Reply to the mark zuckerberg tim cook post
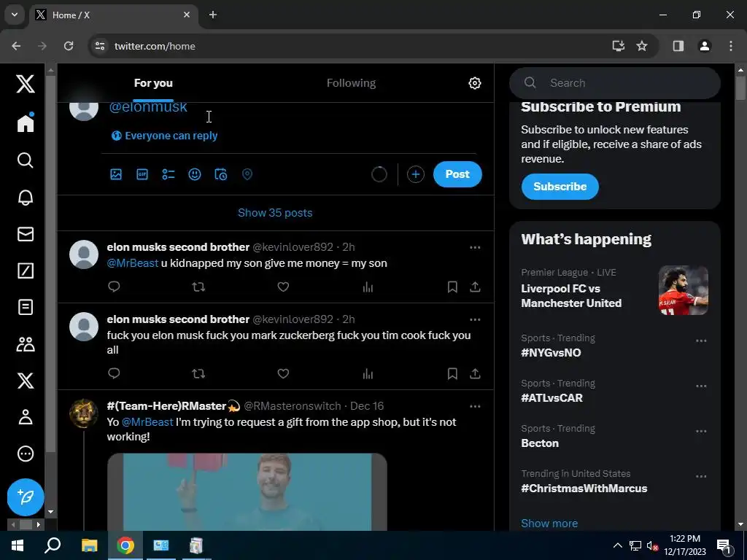 click(114, 373)
